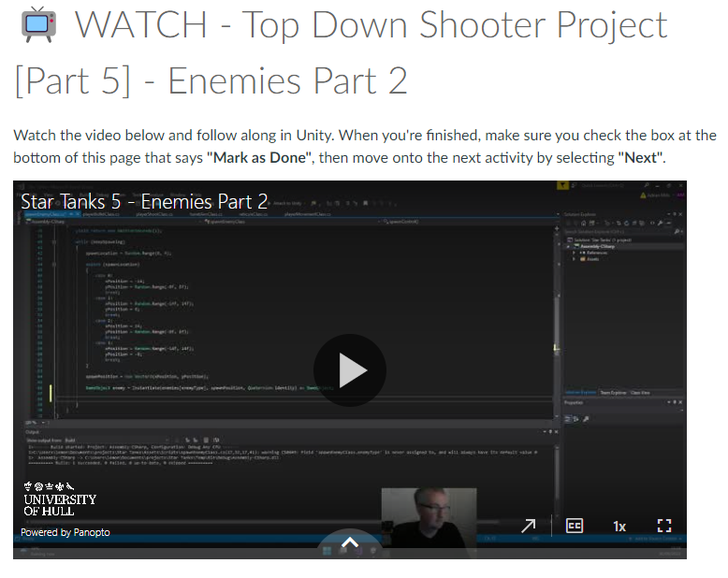Open video in Panopto via arrow icon
Image resolution: width=728 pixels, height=578 pixels.
(x=529, y=527)
